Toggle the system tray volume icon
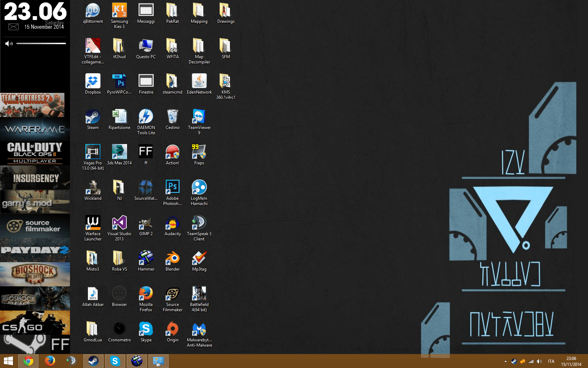 click(x=539, y=361)
